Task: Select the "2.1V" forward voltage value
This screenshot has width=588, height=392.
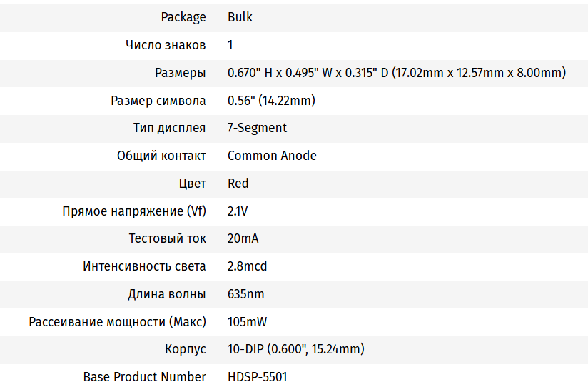Action: [238, 211]
